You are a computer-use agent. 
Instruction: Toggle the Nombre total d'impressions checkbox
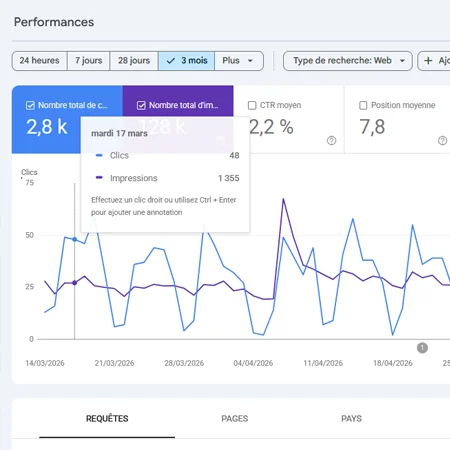141,106
